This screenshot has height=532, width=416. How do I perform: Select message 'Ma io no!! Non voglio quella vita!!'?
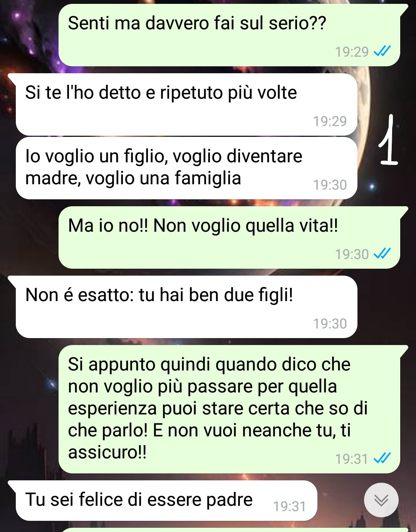229,237
